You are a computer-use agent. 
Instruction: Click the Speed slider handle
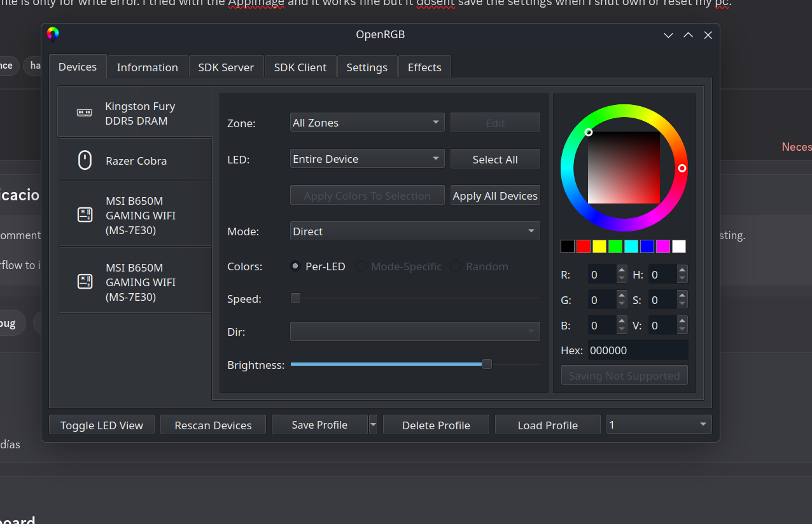click(295, 298)
